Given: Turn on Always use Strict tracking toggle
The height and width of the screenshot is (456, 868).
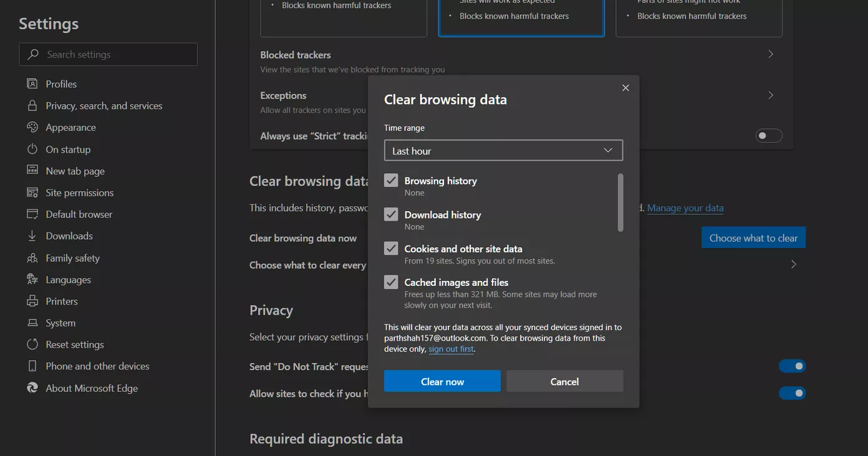Looking at the screenshot, I should click(x=768, y=136).
